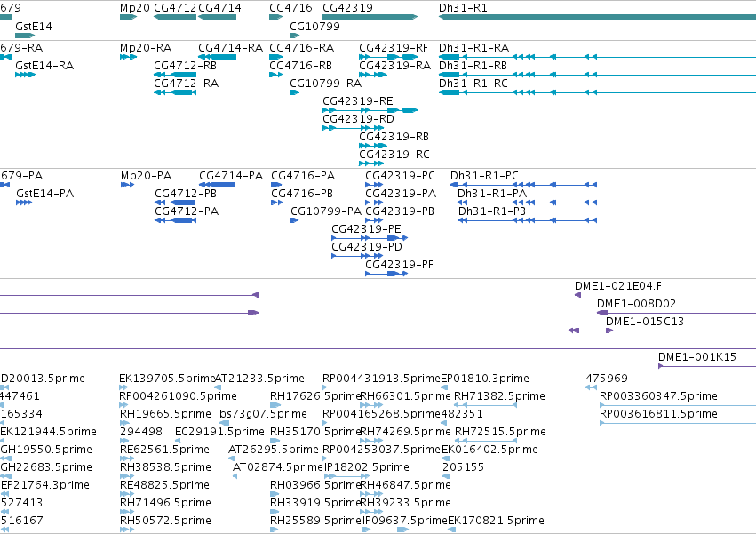Select protein label "Dh31-R1-PC"
Screen dimensions: 756x534
point(484,176)
